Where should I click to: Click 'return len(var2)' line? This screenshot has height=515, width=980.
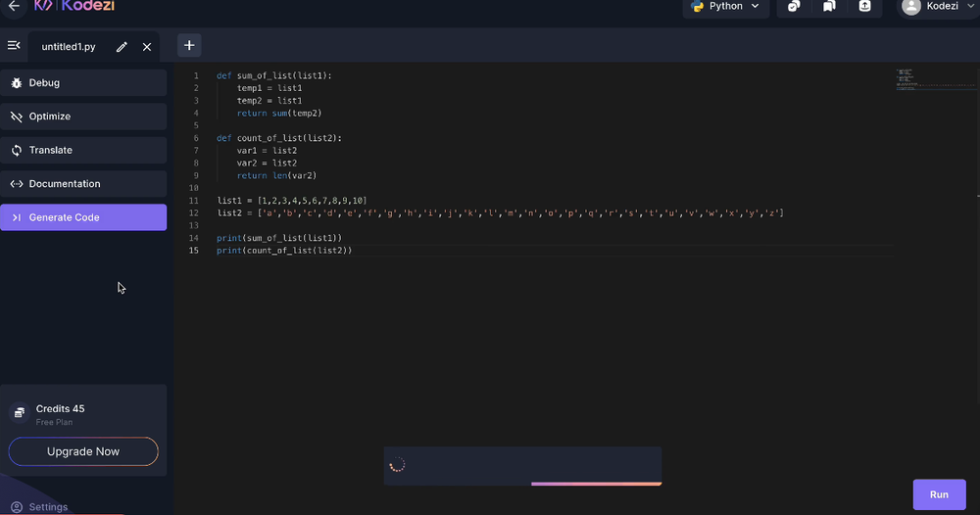click(276, 175)
